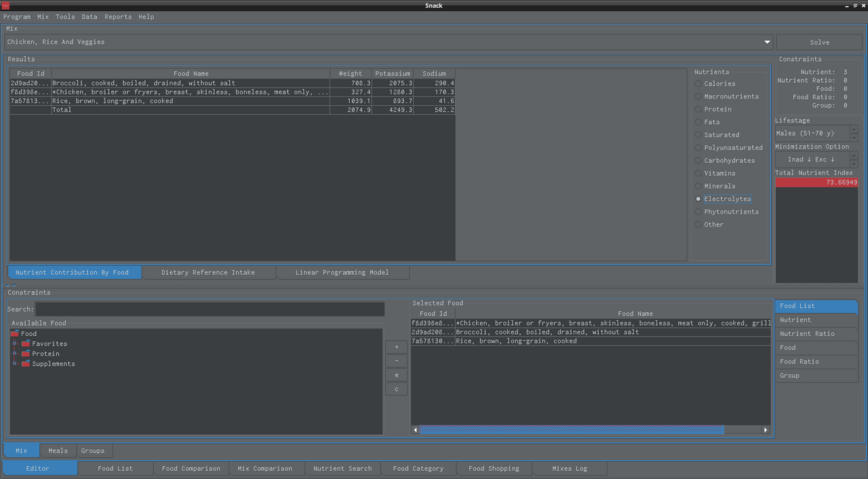Switch to Nutrient Contribution By Food tab

coord(73,273)
